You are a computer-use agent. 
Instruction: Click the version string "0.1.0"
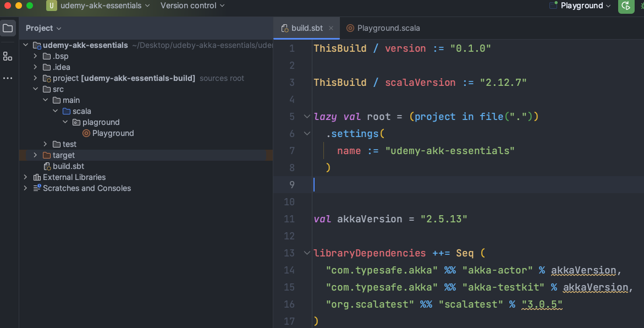[x=470, y=48]
